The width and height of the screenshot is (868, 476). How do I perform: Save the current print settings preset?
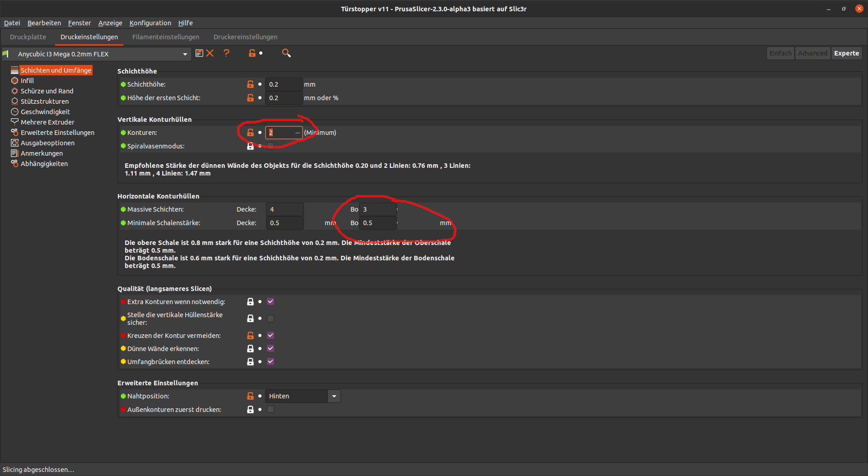coord(199,53)
